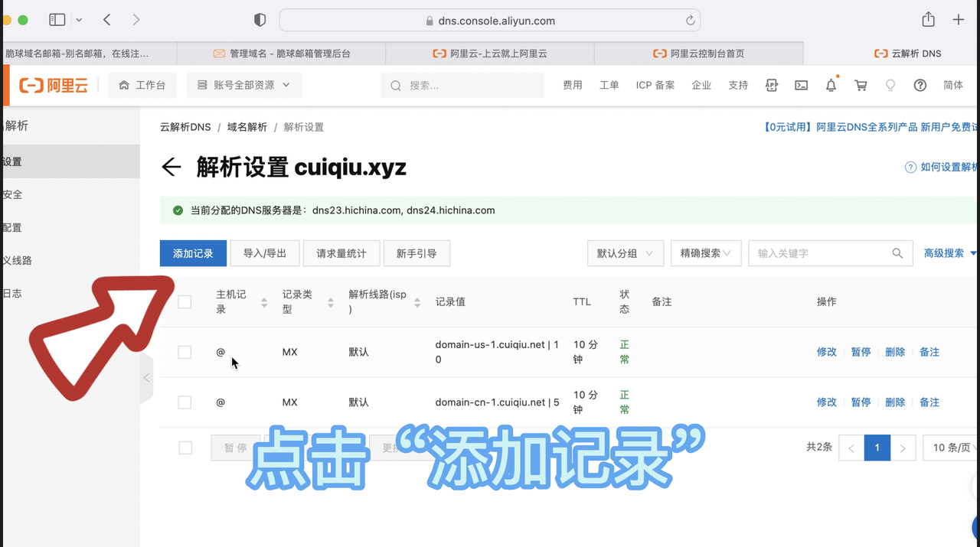Viewport: 980px width, 547px height.
Task: Open help question mark icon
Action: [920, 85]
